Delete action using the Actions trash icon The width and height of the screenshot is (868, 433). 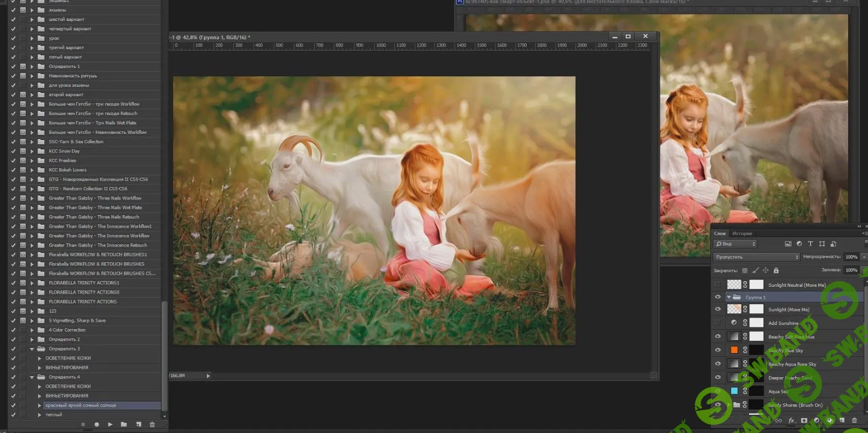coord(152,425)
